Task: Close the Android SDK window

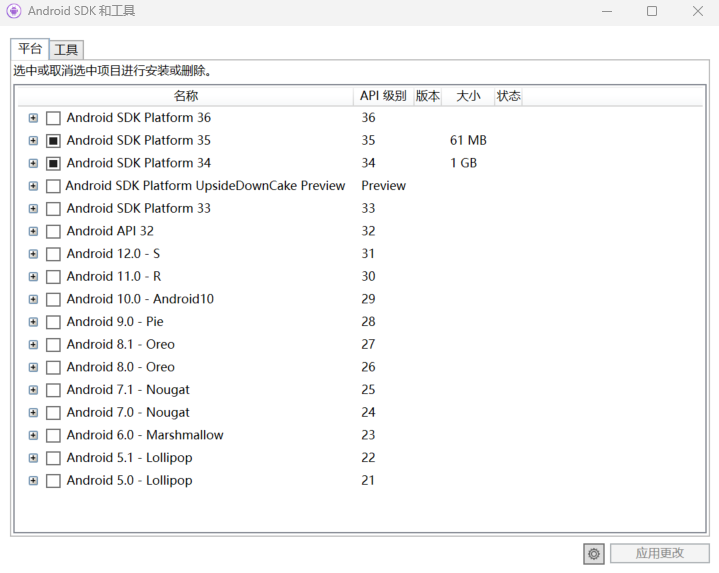Action: [697, 11]
